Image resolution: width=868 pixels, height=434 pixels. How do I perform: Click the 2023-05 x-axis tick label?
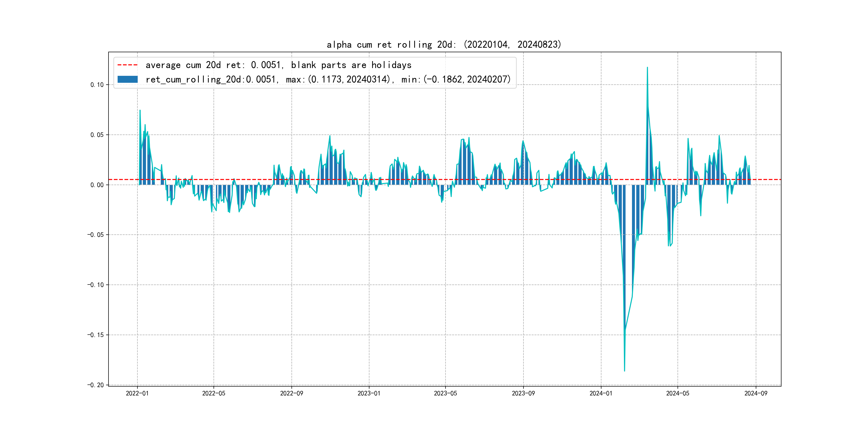445,393
